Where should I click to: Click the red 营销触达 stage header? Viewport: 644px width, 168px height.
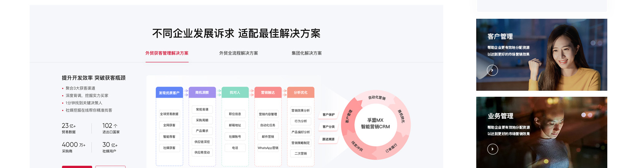pos(268,92)
